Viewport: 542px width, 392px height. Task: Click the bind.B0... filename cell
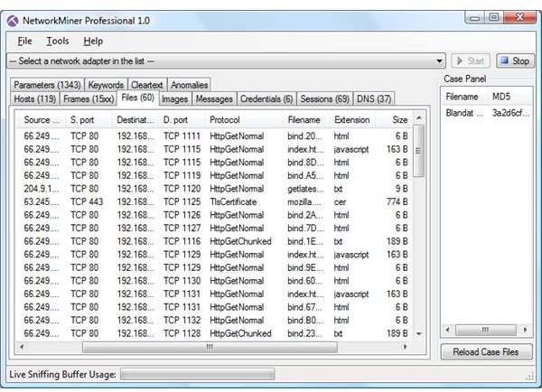[305, 321]
